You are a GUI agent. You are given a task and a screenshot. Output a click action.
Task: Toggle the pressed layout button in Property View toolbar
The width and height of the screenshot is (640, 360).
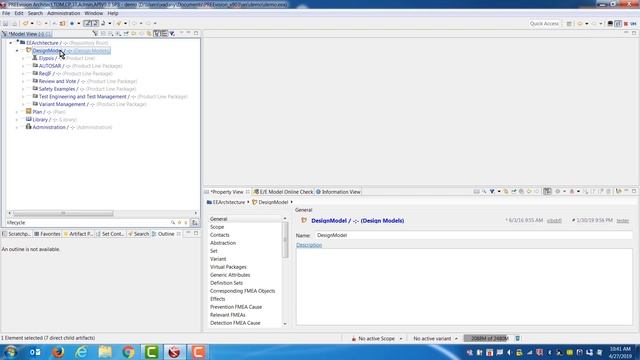(547, 191)
